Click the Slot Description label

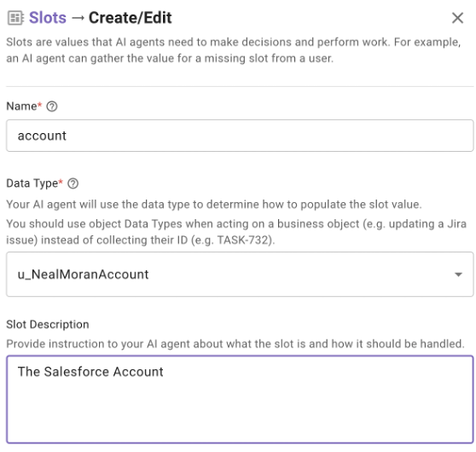48,325
